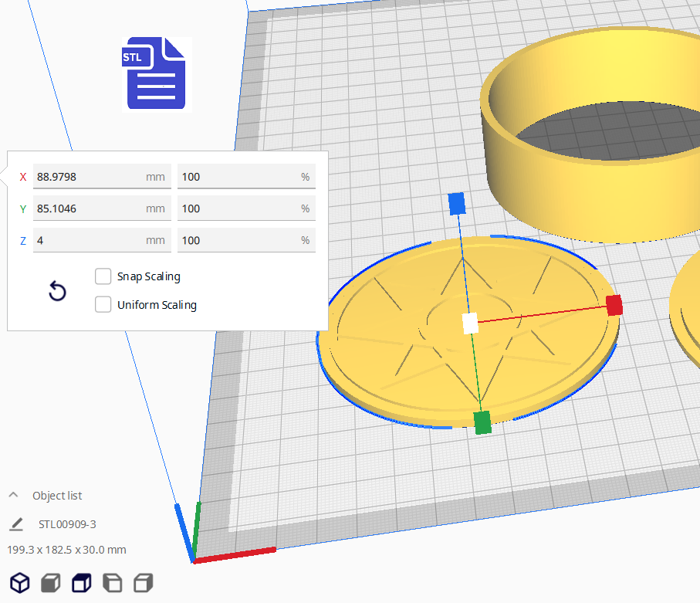The width and height of the screenshot is (700, 603).
Task: Click the green Y-axis scale handle
Action: coord(482,422)
